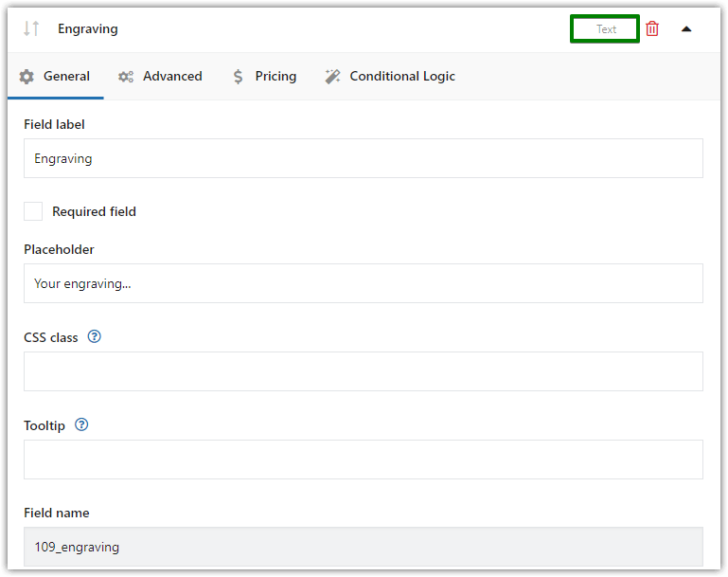Enable the Required field checkbox
This screenshot has height=577, width=728.
(33, 211)
